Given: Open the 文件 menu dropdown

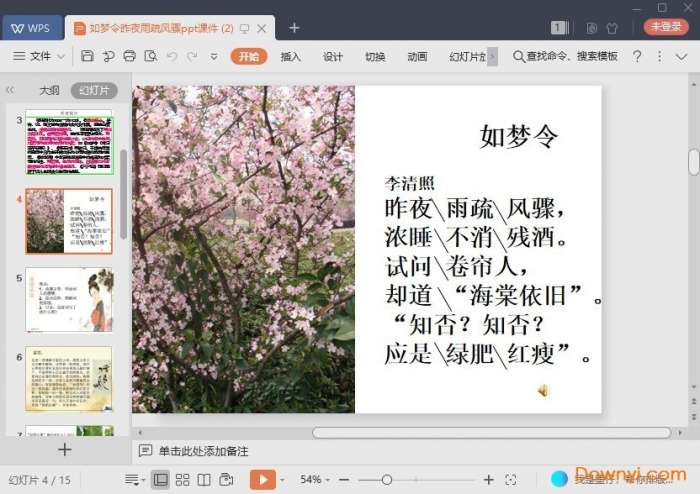Looking at the screenshot, I should pyautogui.click(x=40, y=57).
